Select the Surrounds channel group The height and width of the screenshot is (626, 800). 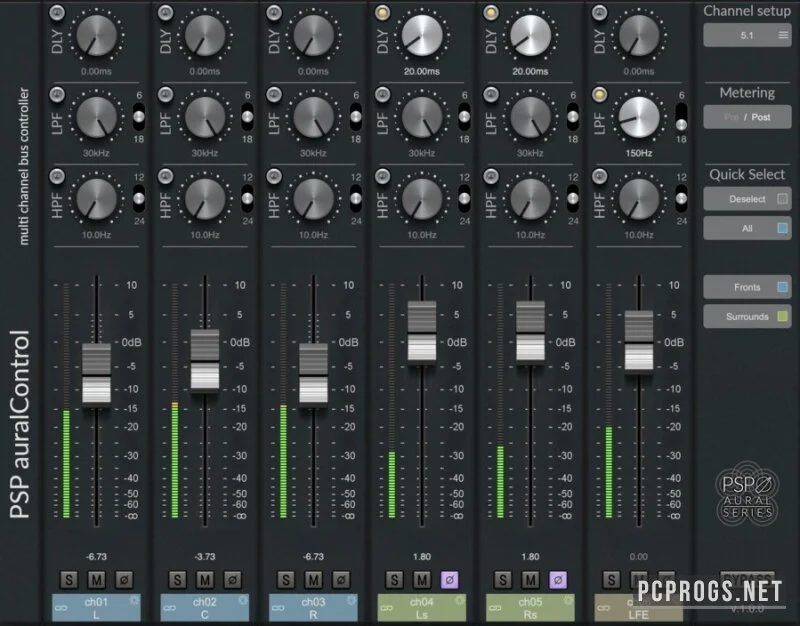[x=747, y=316]
